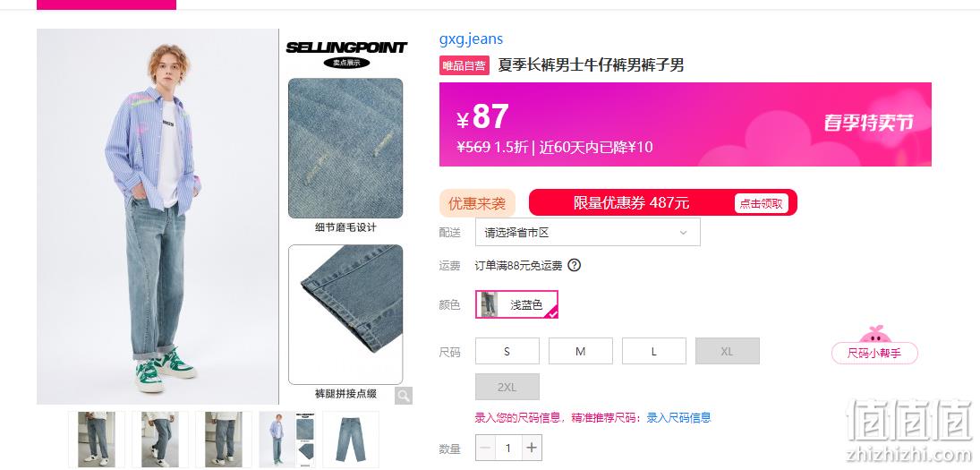The height and width of the screenshot is (470, 980).
Task: Open the 录入尺码信息 link
Action: coord(678,417)
